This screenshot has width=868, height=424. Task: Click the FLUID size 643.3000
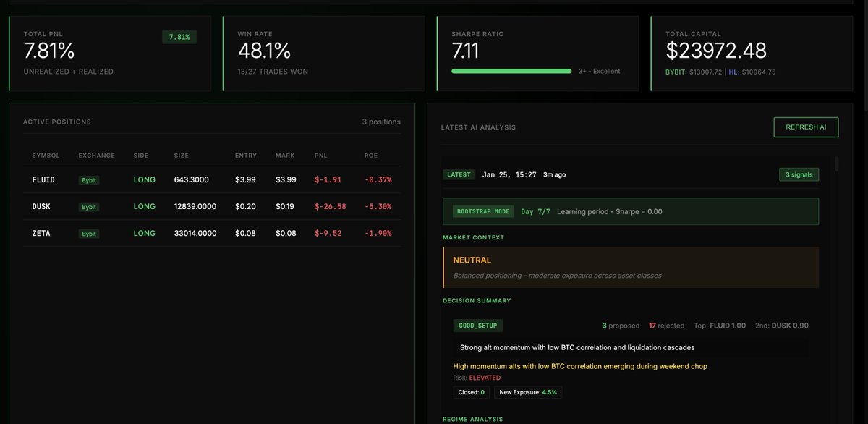pos(191,179)
